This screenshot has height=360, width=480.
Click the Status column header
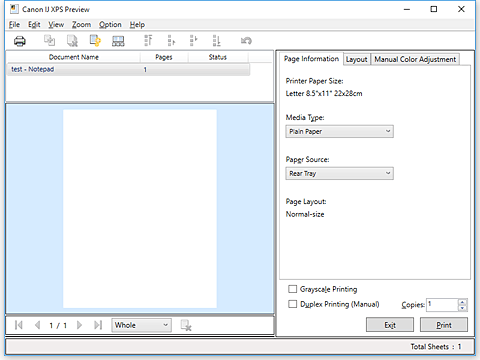tap(218, 57)
